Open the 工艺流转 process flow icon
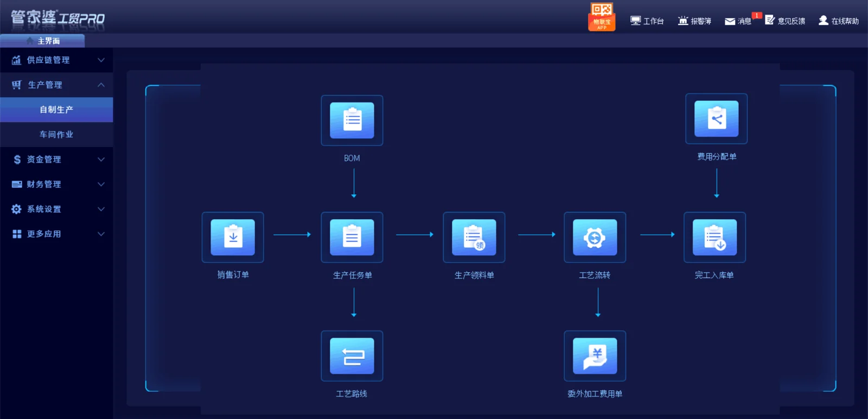The image size is (868, 419). (595, 237)
